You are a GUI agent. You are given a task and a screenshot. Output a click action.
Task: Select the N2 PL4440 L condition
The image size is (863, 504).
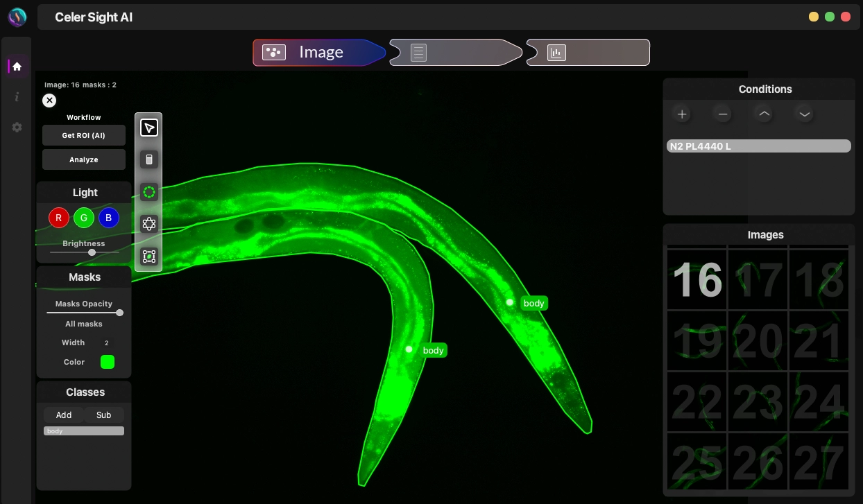758,146
